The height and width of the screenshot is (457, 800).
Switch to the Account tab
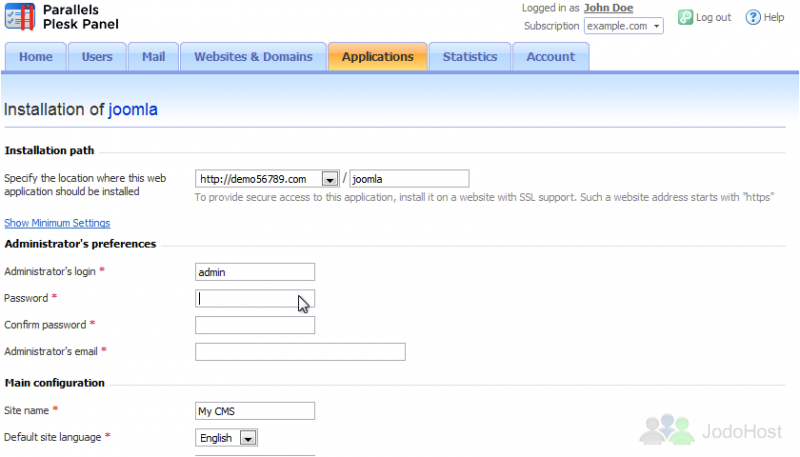pos(551,57)
